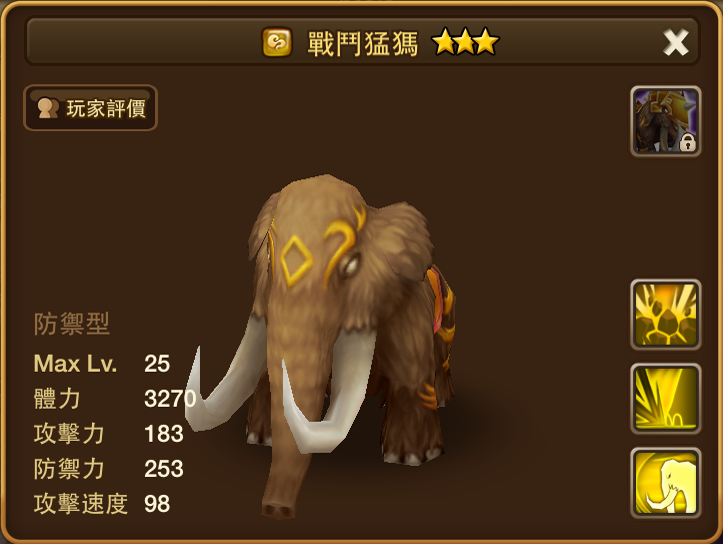Click the 攻擊速度 98 speed stat
The image size is (723, 544).
coord(102,504)
